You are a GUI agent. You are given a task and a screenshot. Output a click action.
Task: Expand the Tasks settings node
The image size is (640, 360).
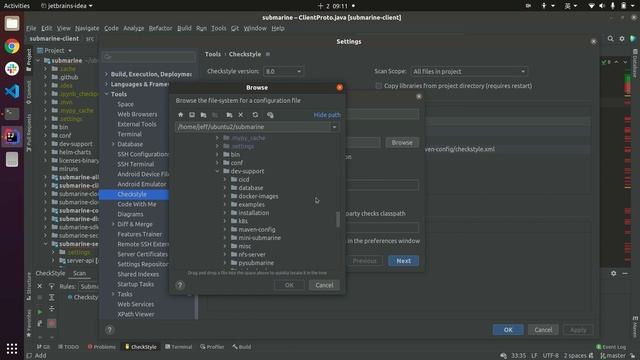coord(113,294)
